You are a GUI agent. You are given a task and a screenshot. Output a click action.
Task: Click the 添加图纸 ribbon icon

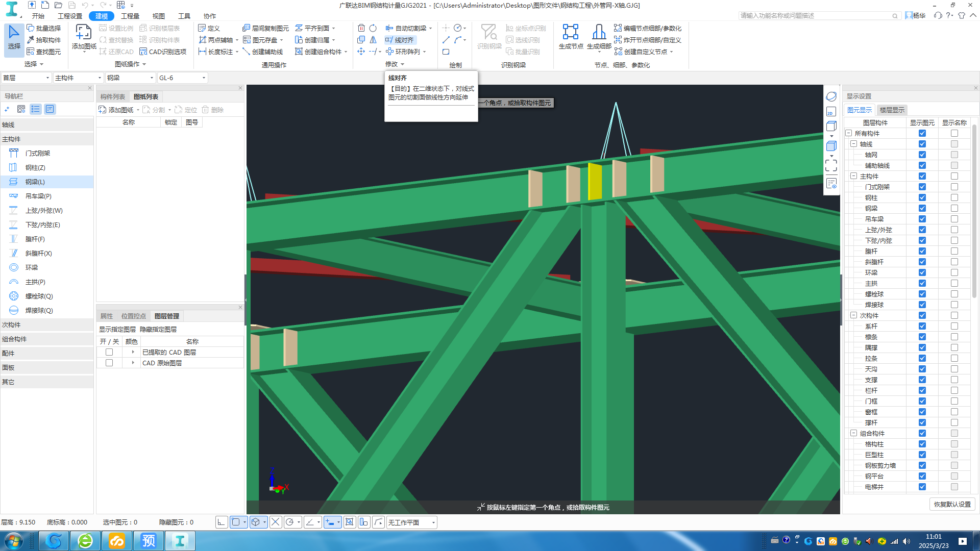(x=84, y=37)
